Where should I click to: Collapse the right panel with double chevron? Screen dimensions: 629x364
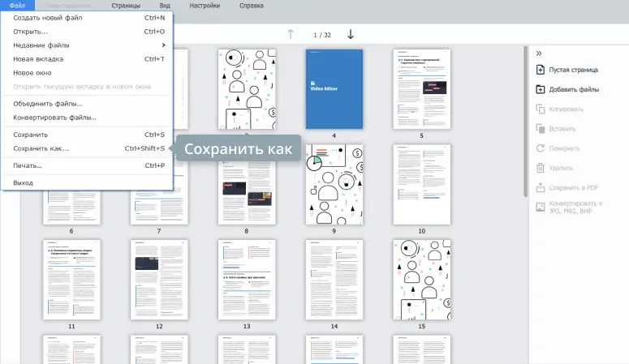click(540, 53)
